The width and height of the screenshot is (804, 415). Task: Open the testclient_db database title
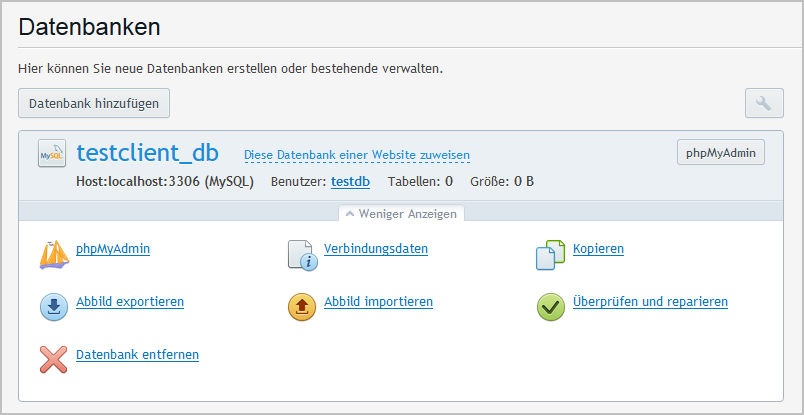[148, 152]
